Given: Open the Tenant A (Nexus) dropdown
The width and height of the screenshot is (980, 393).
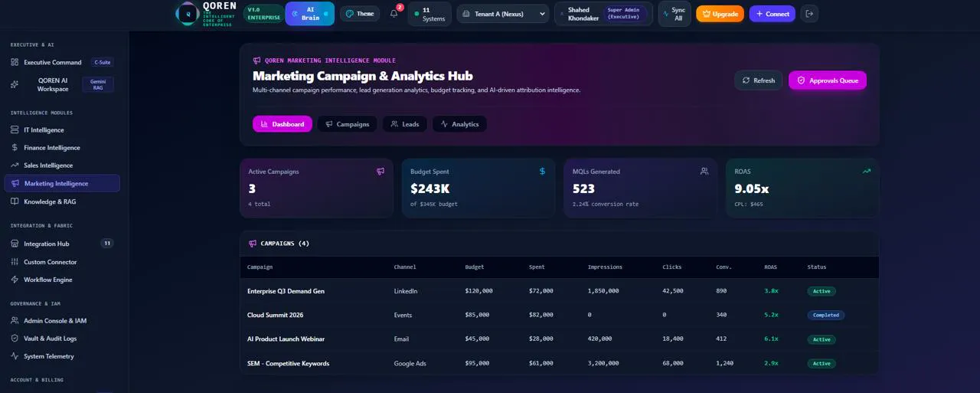Looking at the screenshot, I should point(503,14).
